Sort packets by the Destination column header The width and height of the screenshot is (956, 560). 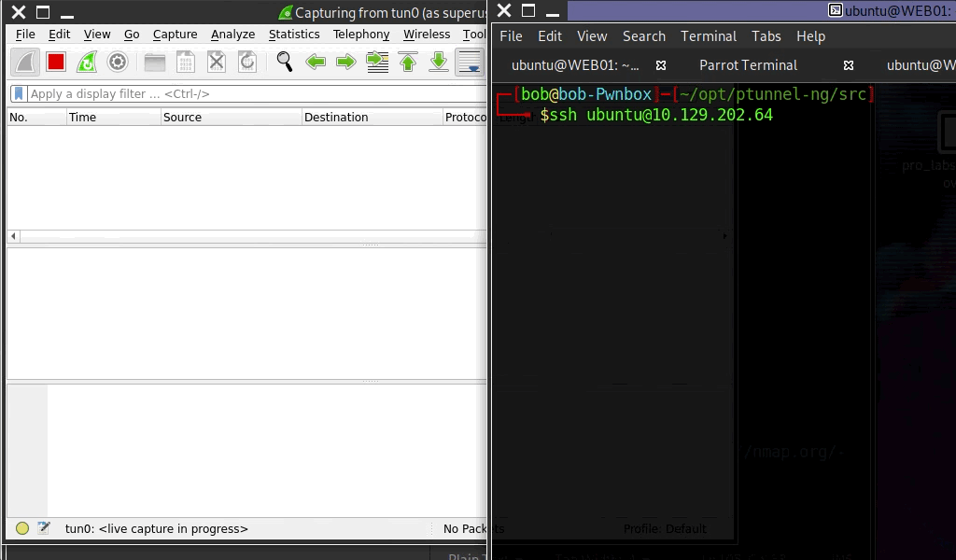pos(373,117)
